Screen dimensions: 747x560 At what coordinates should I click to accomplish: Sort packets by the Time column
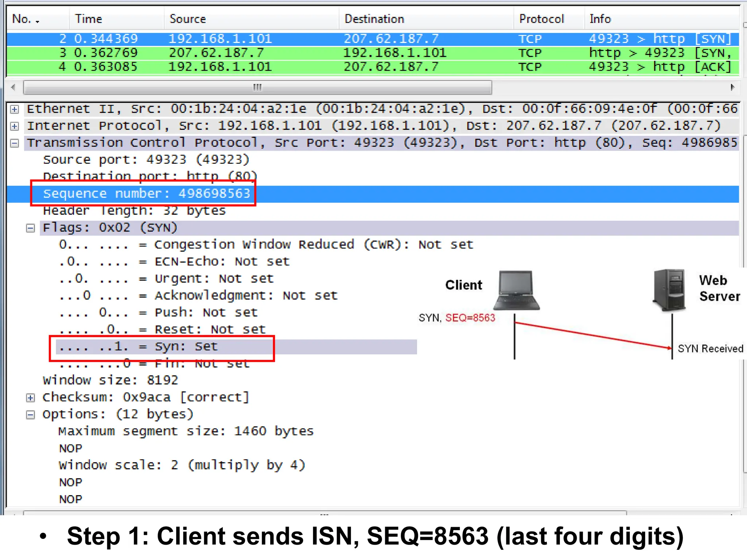[x=116, y=19]
